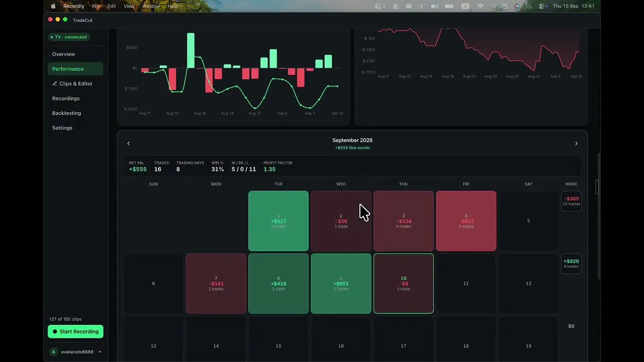Select the September 9 cell showing +$651
The width and height of the screenshot is (644, 362).
pos(341,284)
